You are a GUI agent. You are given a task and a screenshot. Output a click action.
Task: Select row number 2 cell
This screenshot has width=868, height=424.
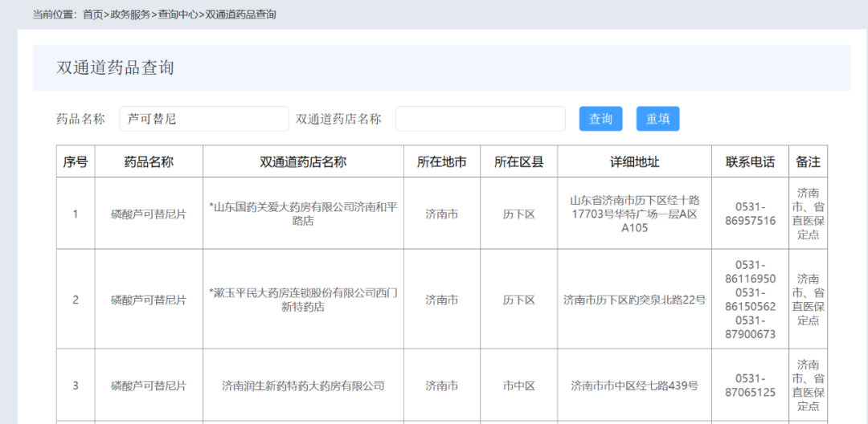point(76,300)
